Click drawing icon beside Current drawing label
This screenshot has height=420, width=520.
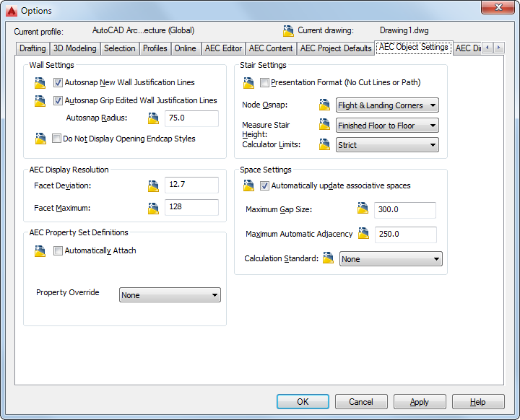point(288,31)
